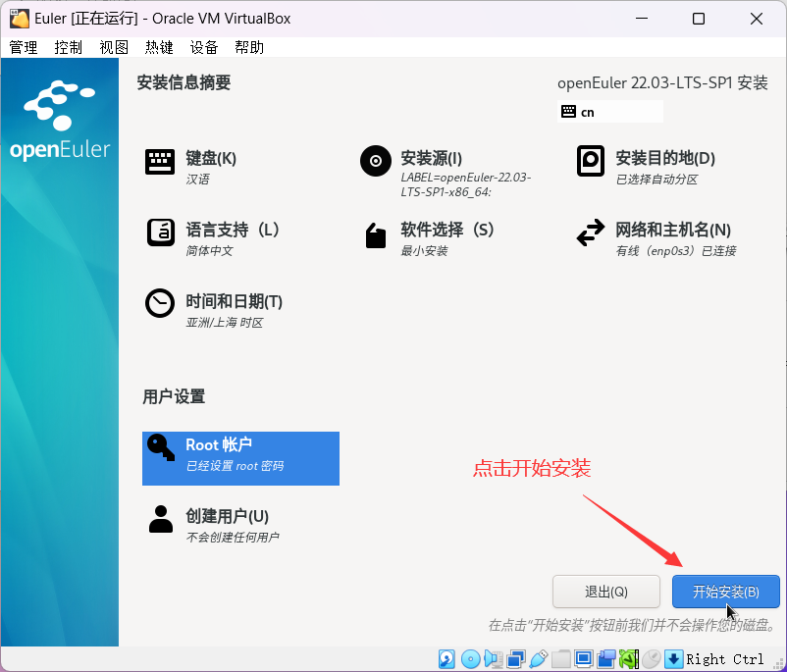Click the 安装信息摘要 heading
The height and width of the screenshot is (672, 787).
[184, 82]
